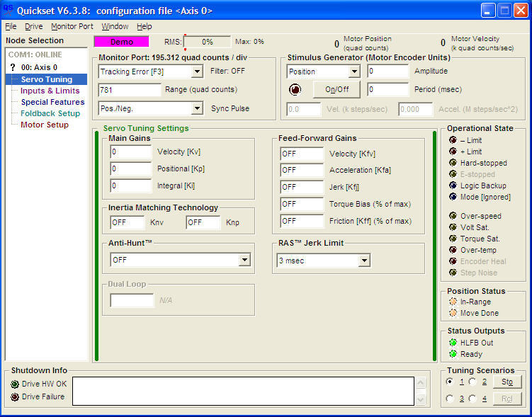Click the Over-speed indicator LED

pos(453,216)
